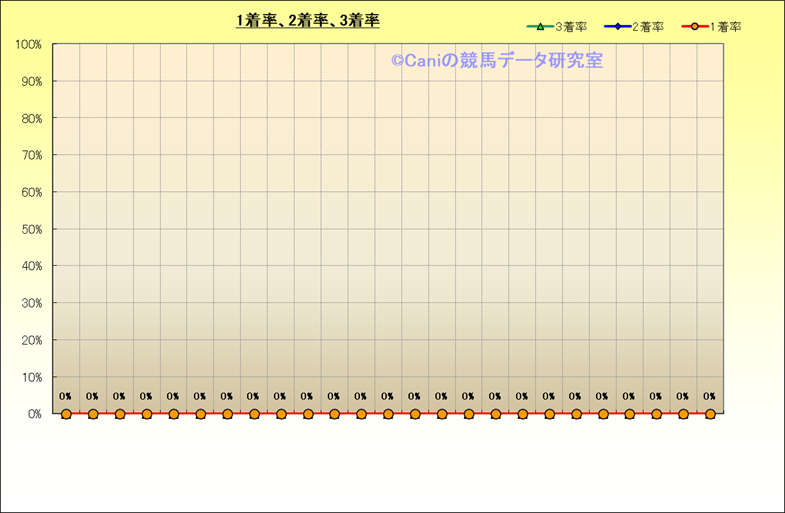Image resolution: width=785 pixels, height=513 pixels.
Task: Click the 50% vertical axis label
Action: pos(30,230)
